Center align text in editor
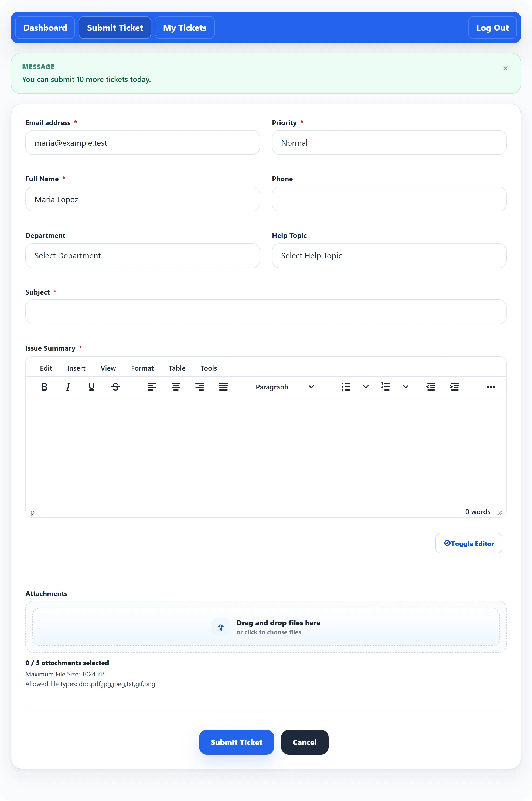Screen dimensions: 532x801 point(176,386)
